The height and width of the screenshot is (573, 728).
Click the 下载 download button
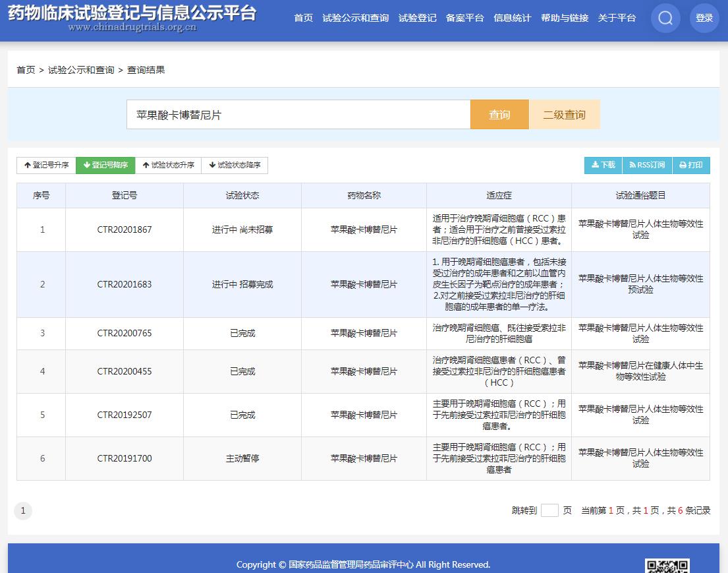point(603,165)
